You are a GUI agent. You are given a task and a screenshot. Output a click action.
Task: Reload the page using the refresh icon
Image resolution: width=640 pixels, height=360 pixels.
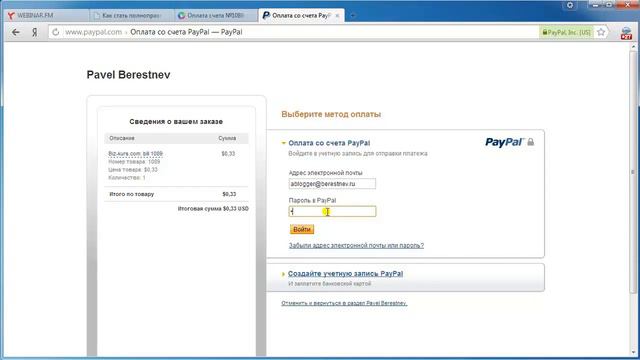pyautogui.click(x=56, y=32)
